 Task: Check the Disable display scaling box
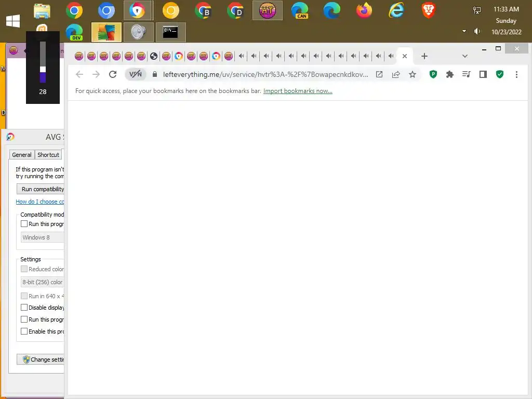pyautogui.click(x=24, y=308)
